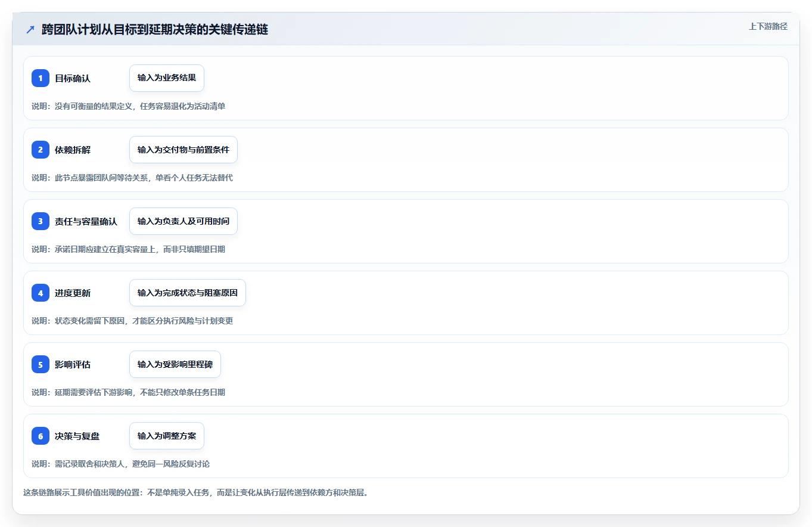Click the 输入为完成状态与阻塞原因 chip
Viewport: 812px width, 527px height.
click(x=188, y=293)
